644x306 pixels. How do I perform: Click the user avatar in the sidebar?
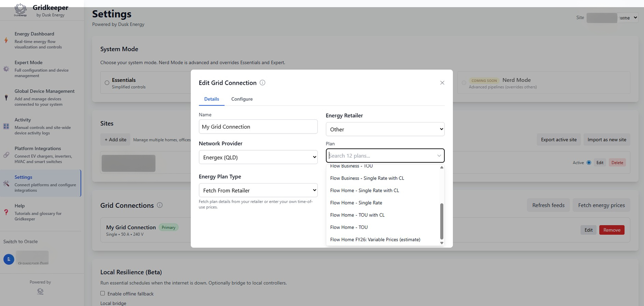pos(9,259)
